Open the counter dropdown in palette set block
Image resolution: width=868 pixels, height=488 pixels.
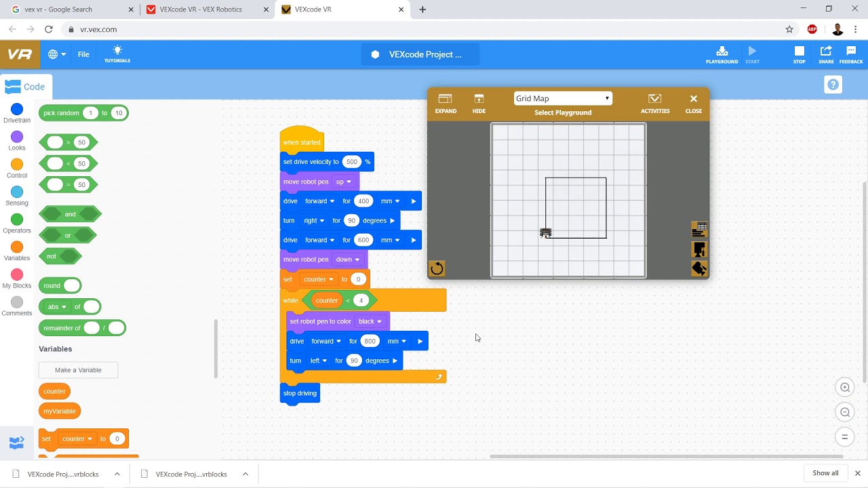click(77, 439)
